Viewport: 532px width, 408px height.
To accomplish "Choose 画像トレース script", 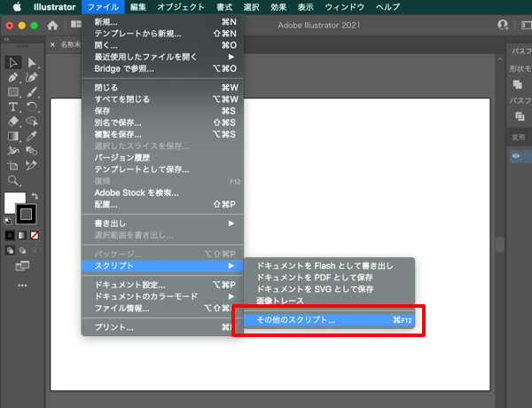I will coord(329,301).
